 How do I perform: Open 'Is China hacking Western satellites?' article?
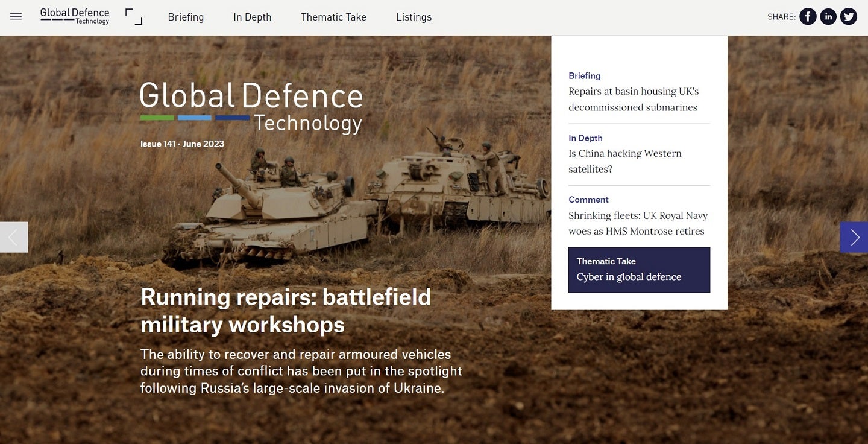[x=624, y=161]
